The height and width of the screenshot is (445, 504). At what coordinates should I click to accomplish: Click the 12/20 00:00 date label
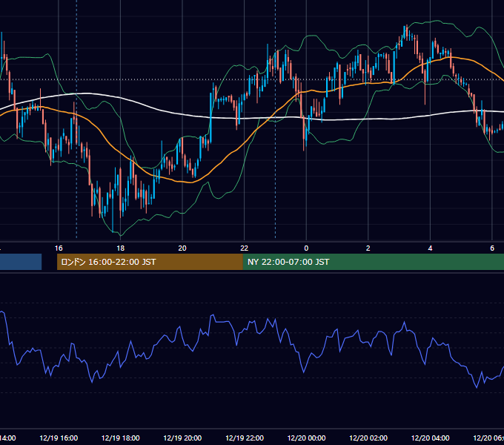tap(306, 438)
